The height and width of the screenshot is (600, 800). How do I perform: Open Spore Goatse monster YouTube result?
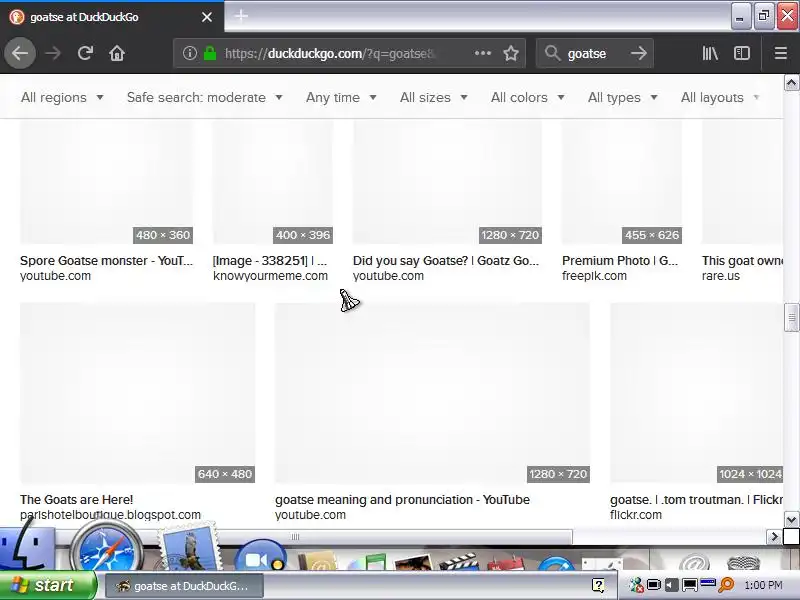click(x=106, y=261)
